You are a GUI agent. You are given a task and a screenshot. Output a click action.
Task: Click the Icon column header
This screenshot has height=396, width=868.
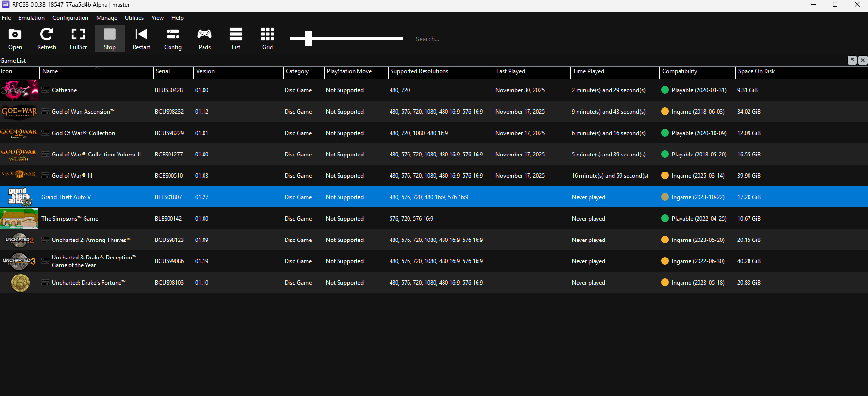(20, 72)
